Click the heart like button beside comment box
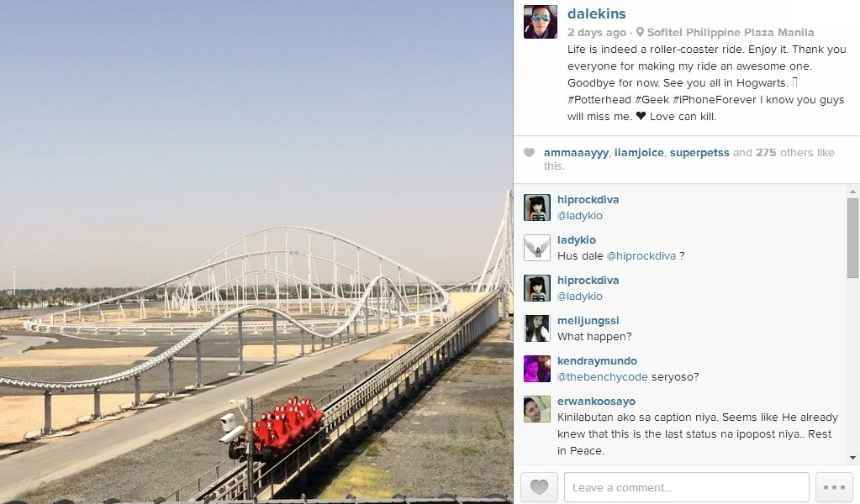This screenshot has height=504, width=860. pyautogui.click(x=539, y=487)
